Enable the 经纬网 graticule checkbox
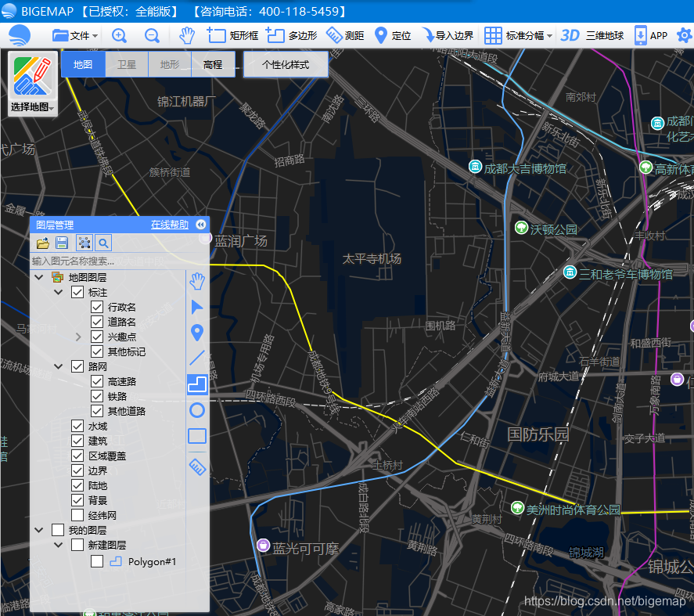The width and height of the screenshot is (694, 616). 77,515
